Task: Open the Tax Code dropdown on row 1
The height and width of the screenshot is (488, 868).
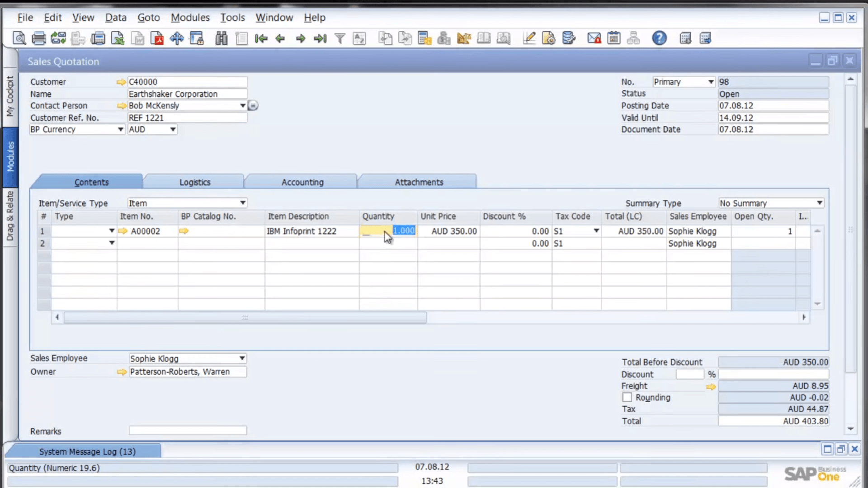Action: [596, 231]
